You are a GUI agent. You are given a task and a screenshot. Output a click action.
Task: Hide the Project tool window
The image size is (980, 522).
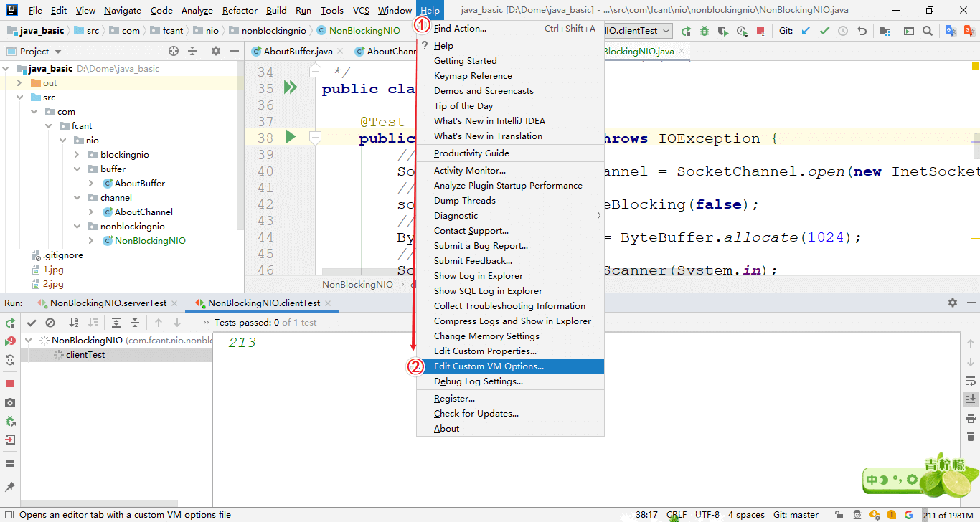pos(235,51)
